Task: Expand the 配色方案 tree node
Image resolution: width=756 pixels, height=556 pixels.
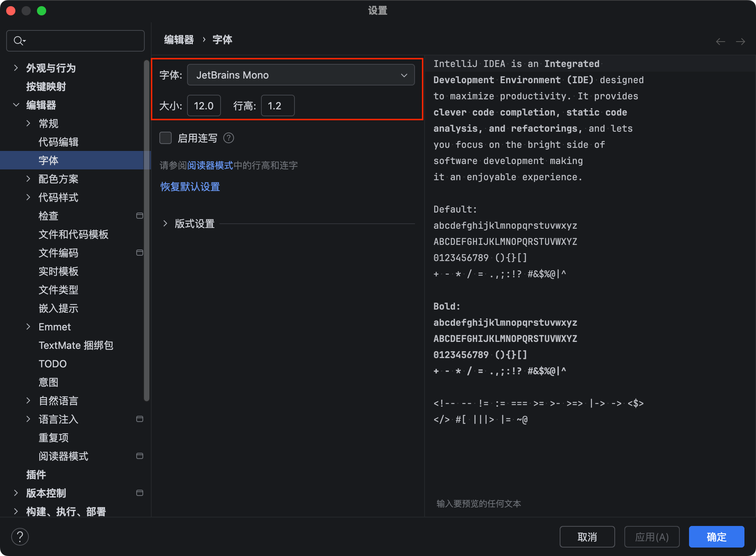Action: [28, 179]
